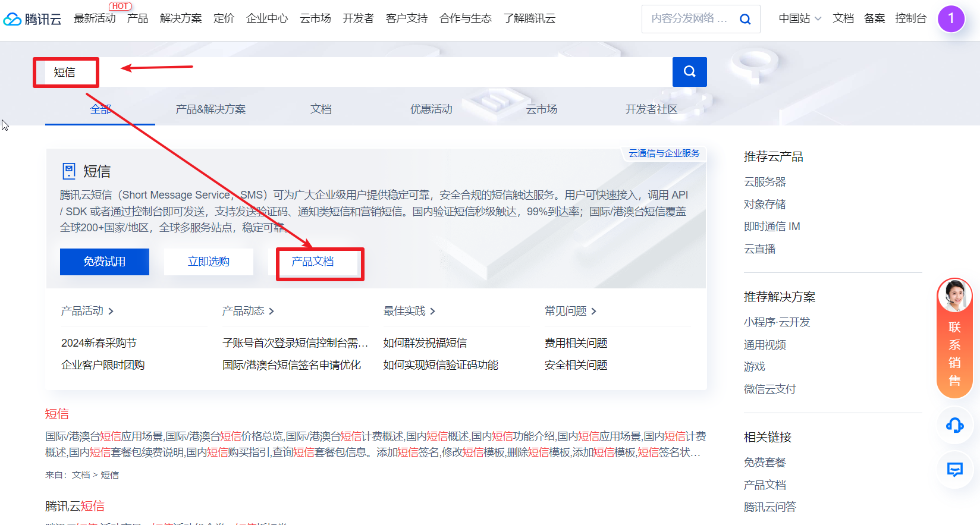
Task: Switch to the 云市场 results tab
Action: click(542, 109)
